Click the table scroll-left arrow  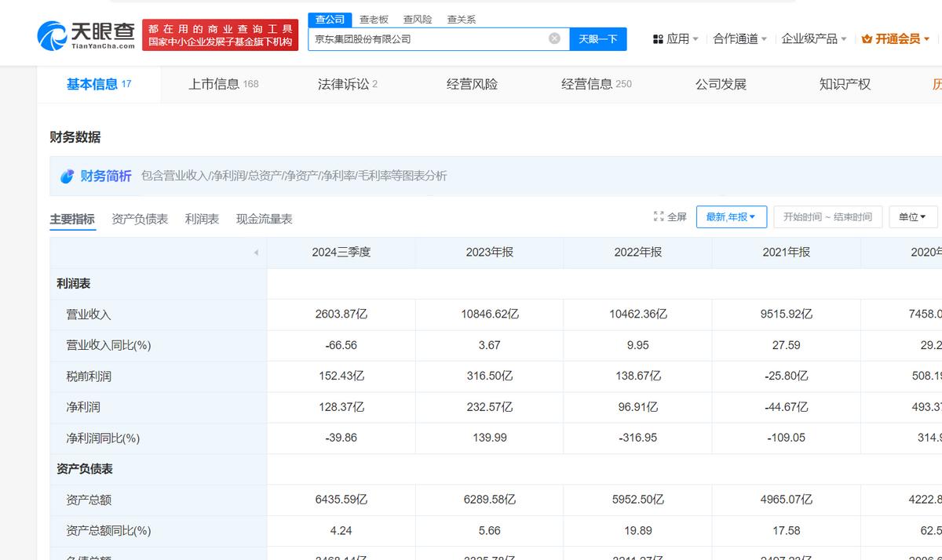pos(256,253)
